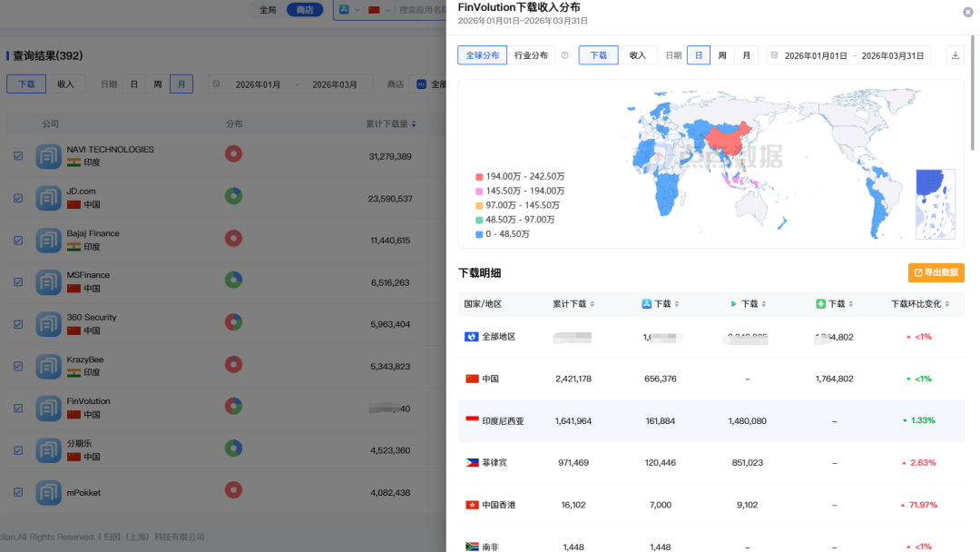Open the app store platform dropdown

[348, 9]
